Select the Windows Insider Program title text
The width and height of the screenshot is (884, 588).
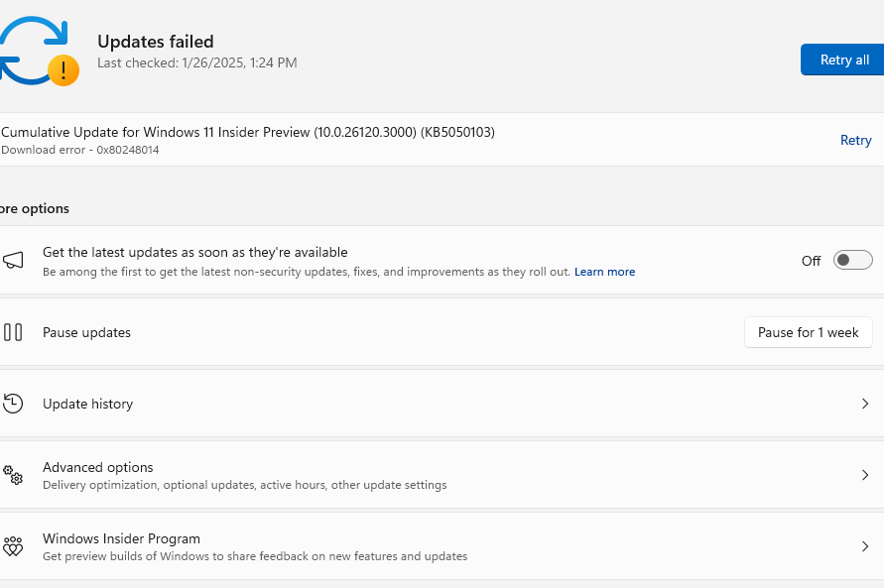pos(121,538)
